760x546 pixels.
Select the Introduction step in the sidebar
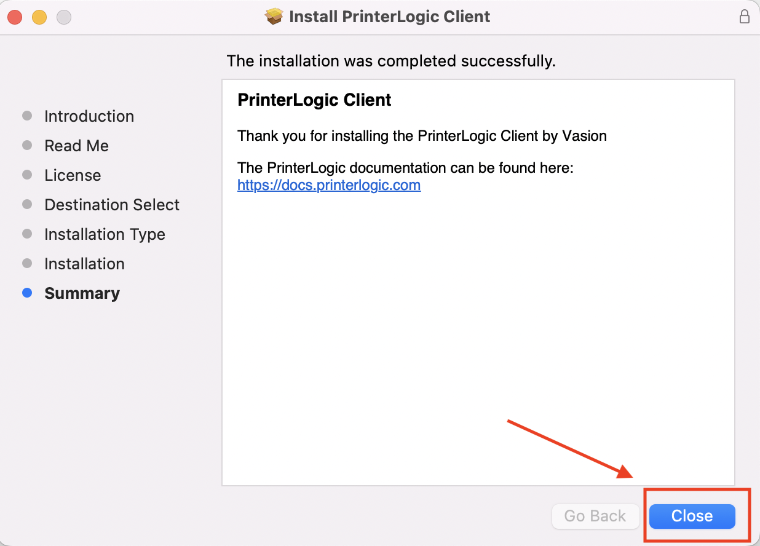point(89,116)
